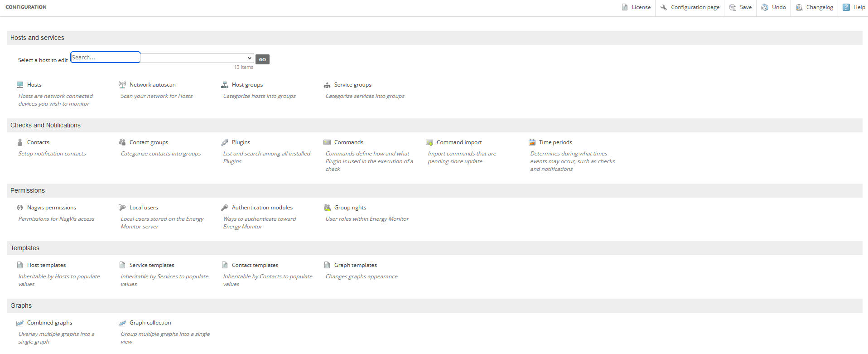Open the Nagvis permissions link

pyautogui.click(x=52, y=208)
